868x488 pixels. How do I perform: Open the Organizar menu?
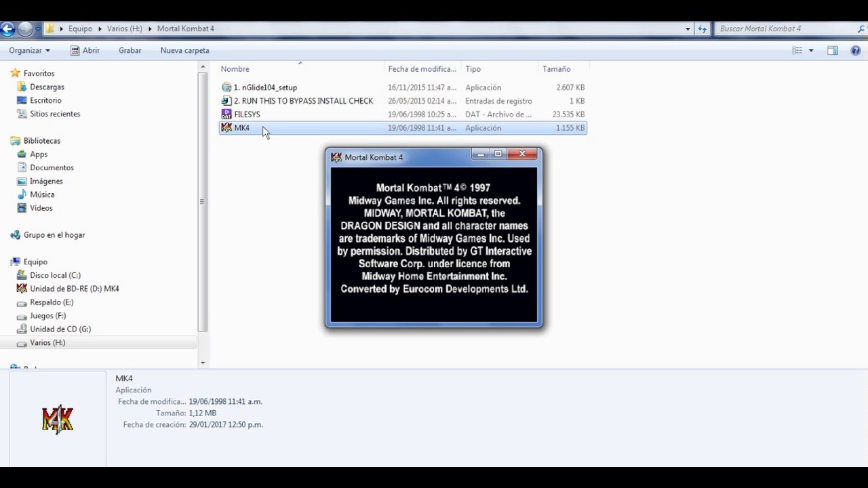pos(29,51)
